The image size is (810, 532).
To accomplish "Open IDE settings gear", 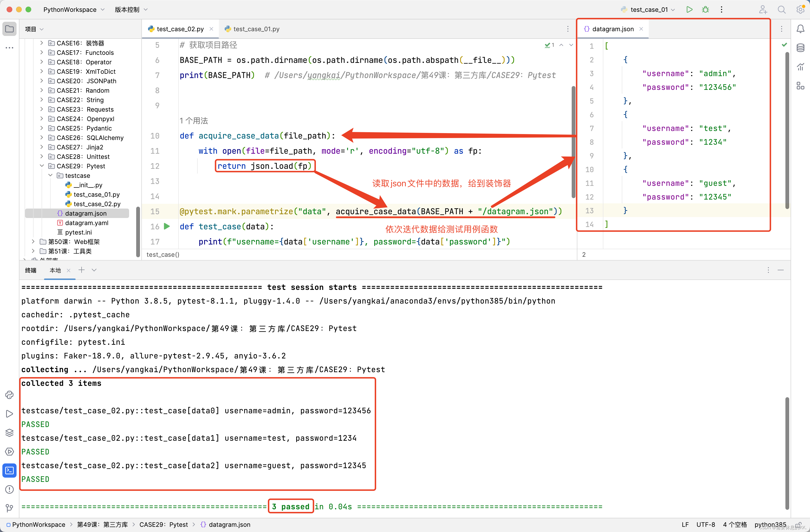I will pos(801,9).
